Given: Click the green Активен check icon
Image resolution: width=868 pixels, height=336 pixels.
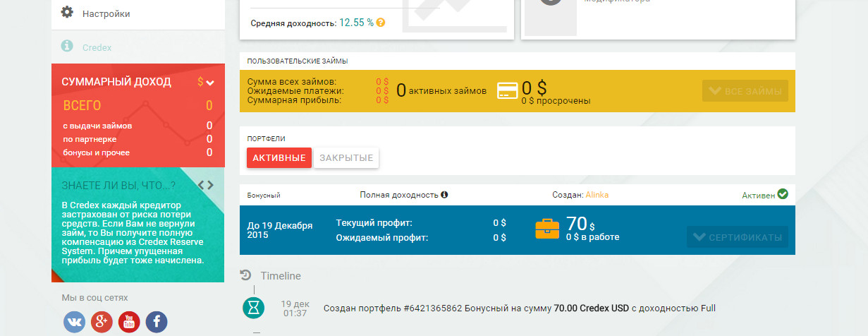Looking at the screenshot, I should pos(783,194).
